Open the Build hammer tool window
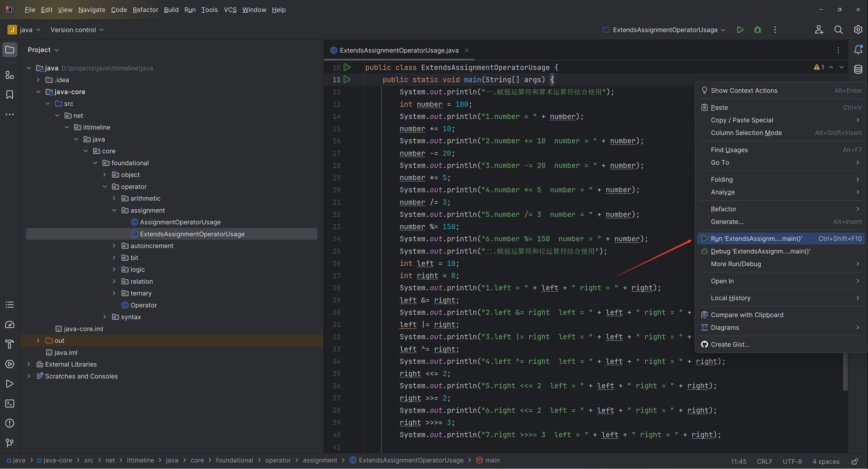This screenshot has width=868, height=469. coord(10,344)
